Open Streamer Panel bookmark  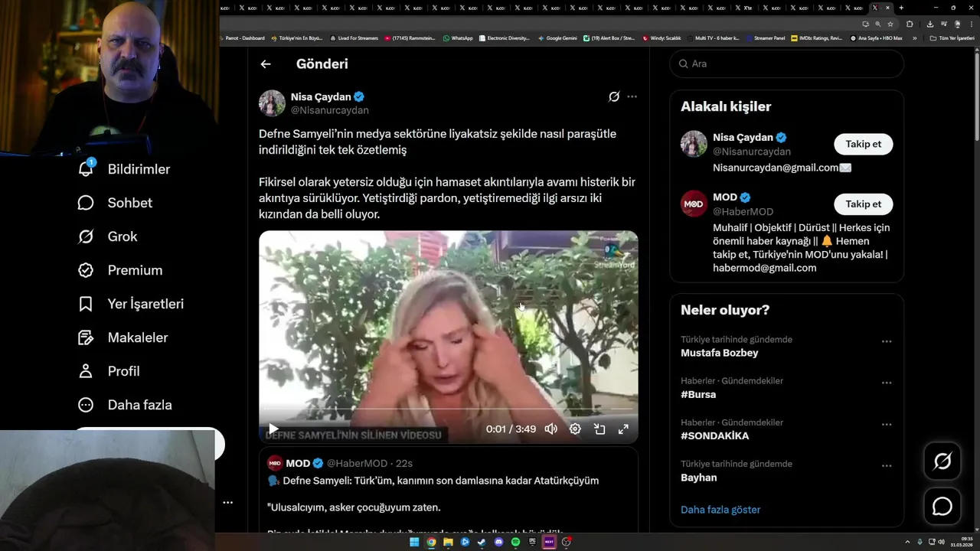pos(766,38)
